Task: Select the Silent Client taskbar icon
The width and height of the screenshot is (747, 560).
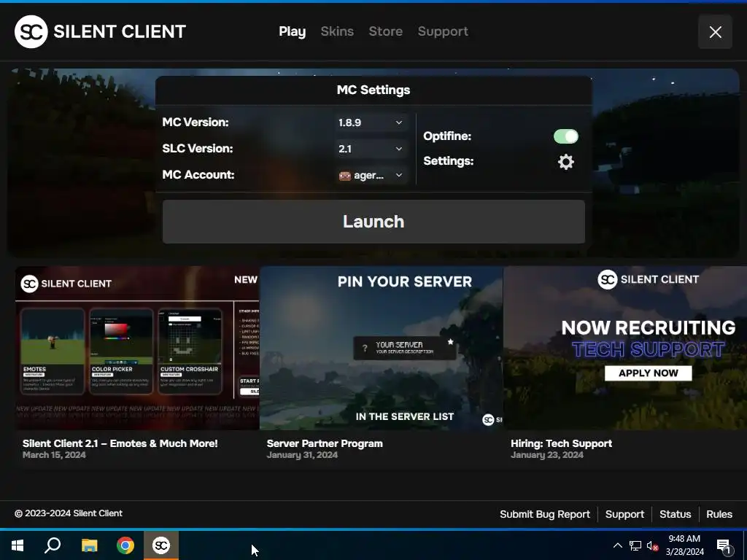Action: coord(161,545)
